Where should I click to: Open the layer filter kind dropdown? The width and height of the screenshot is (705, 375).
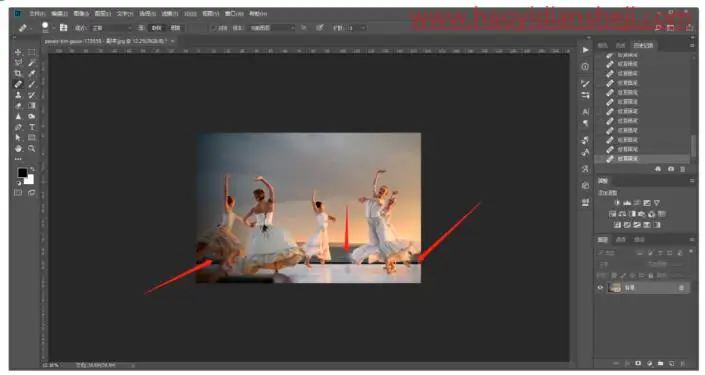pos(616,253)
